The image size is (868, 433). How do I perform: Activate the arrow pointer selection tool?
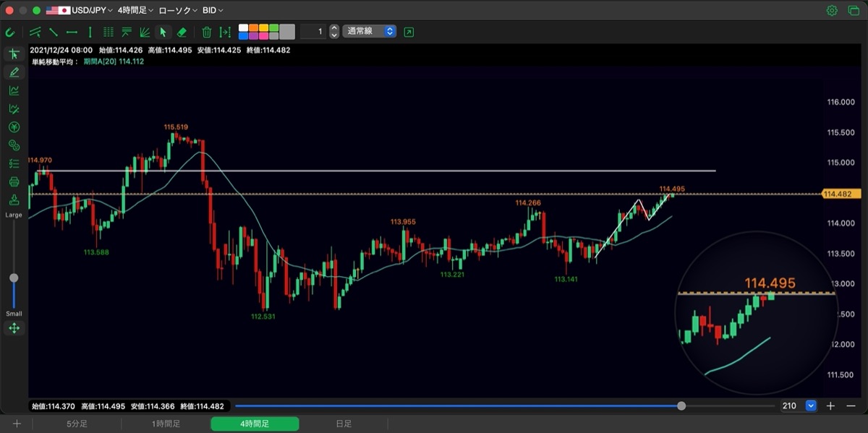(x=163, y=32)
